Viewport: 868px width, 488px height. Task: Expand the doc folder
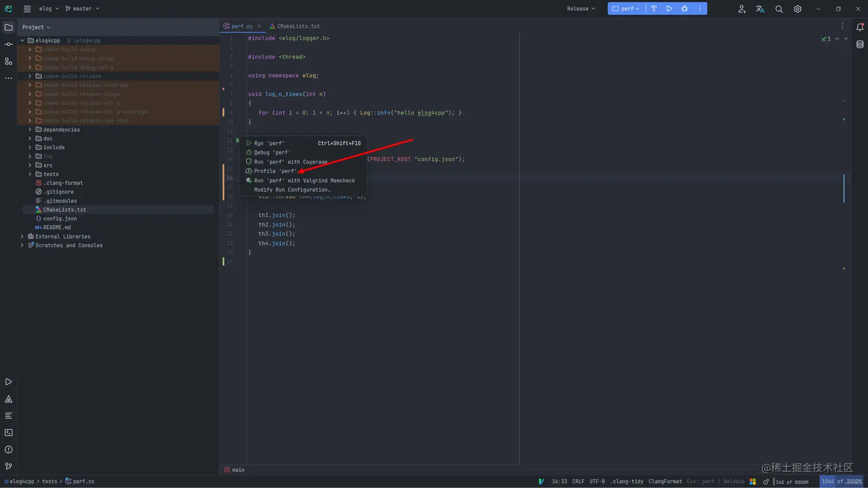tap(30, 138)
